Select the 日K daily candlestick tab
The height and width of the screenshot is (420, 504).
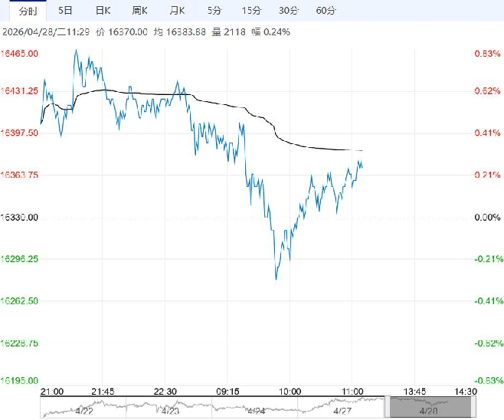pyautogui.click(x=103, y=11)
